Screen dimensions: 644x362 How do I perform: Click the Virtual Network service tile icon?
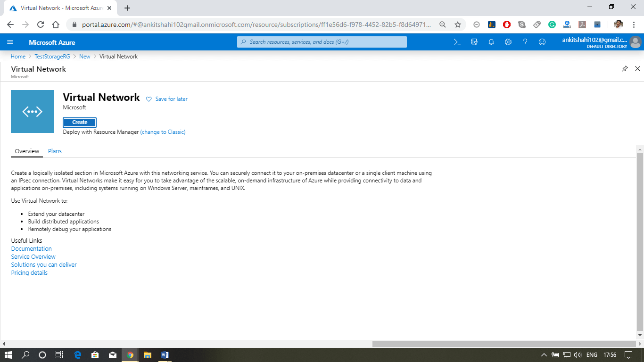coord(33,112)
